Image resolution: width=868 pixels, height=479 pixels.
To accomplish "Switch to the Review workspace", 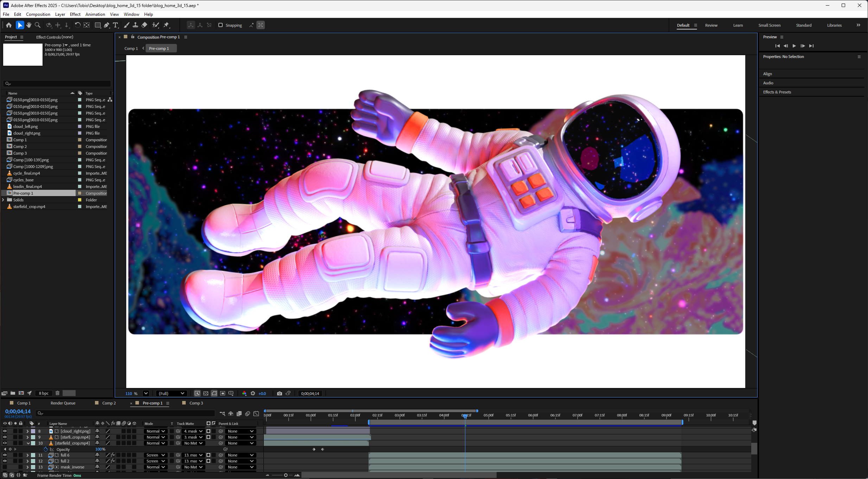I will click(x=711, y=25).
